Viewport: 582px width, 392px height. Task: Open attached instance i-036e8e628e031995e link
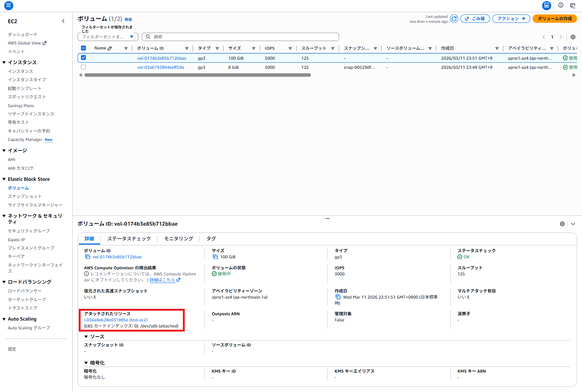click(116, 320)
